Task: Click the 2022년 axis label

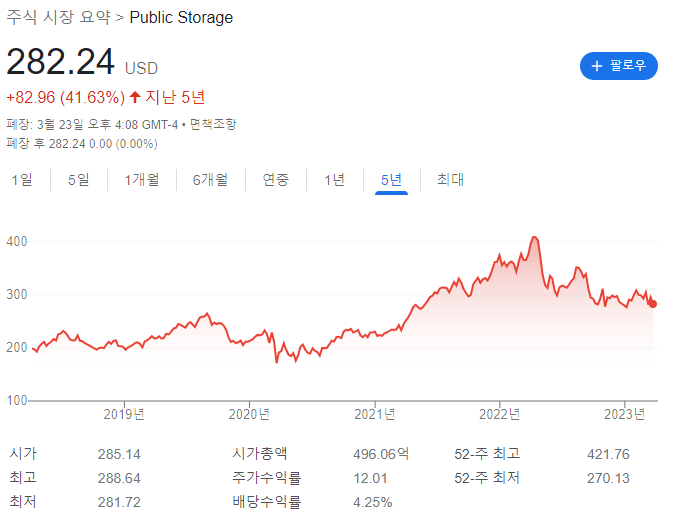Action: tap(499, 414)
